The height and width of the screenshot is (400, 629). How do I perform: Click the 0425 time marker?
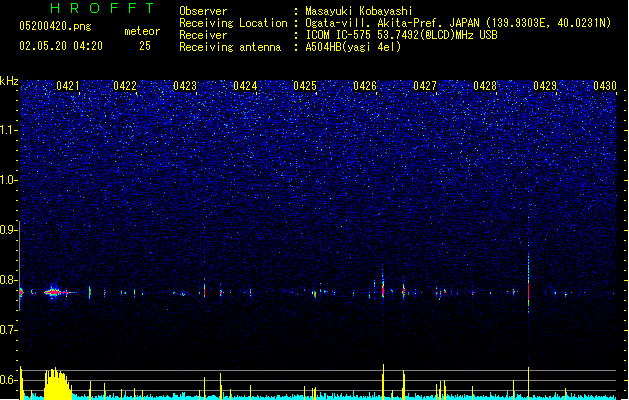[x=305, y=86]
